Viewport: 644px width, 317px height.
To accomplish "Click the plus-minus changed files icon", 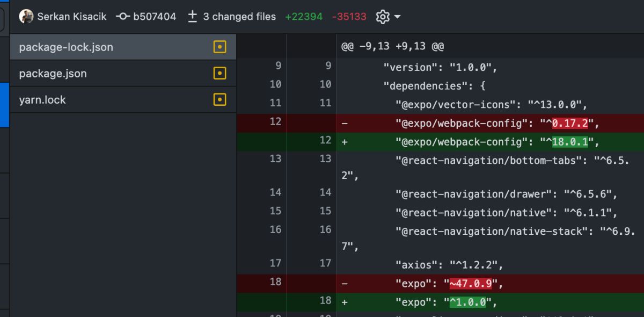I will (x=193, y=17).
